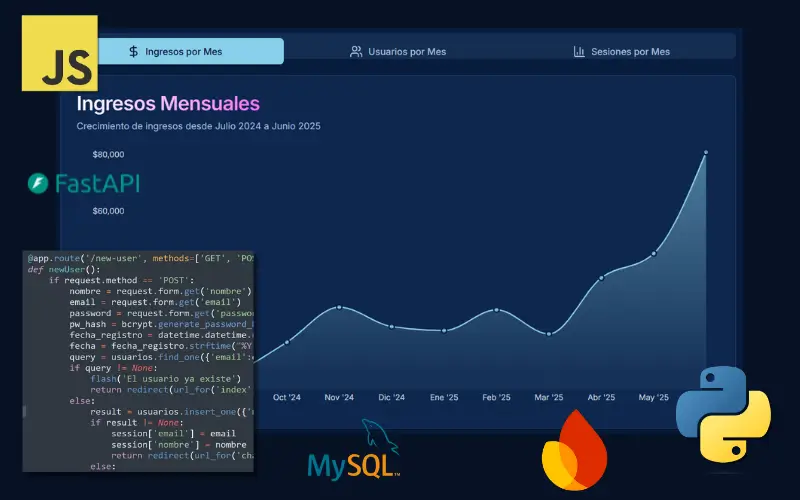
Task: Click the Ingresos Mensuales heading
Action: [168, 103]
